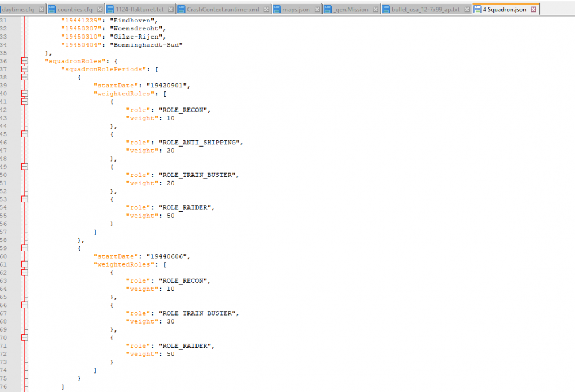
Task: Click the save icon on bullet_usa_12-7x99_ap.txt tab
Action: [x=386, y=10]
